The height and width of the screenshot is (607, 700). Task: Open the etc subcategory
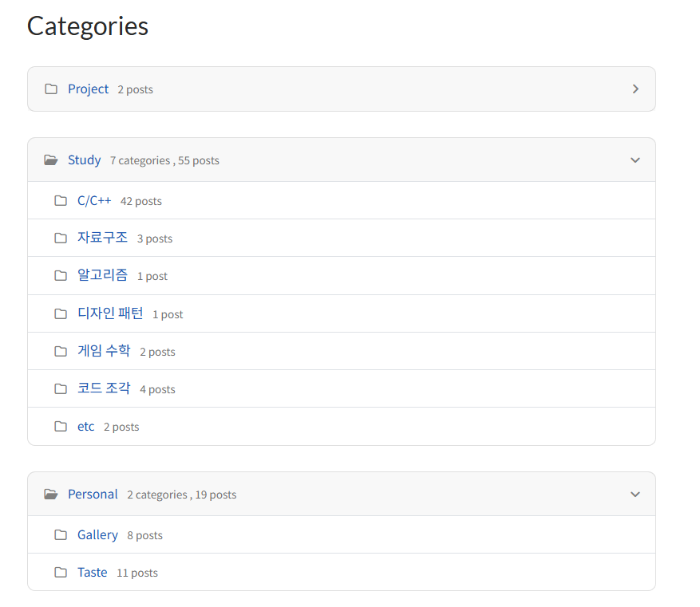click(85, 427)
